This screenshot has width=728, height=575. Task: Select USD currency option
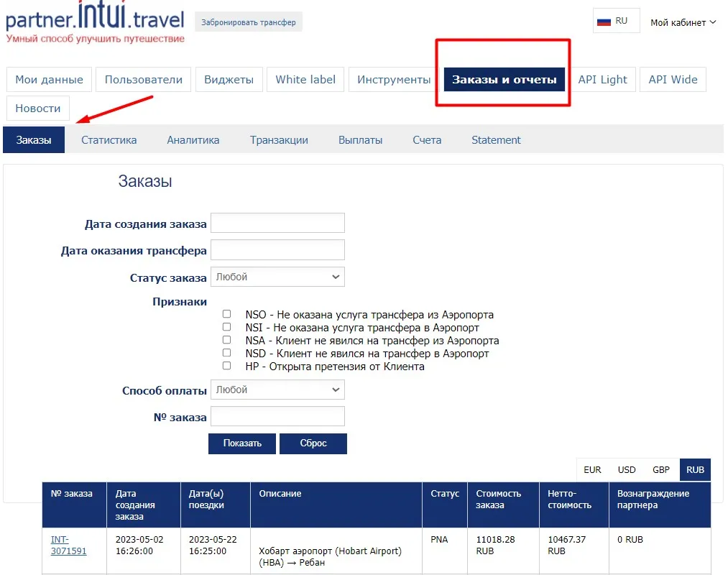pyautogui.click(x=627, y=470)
